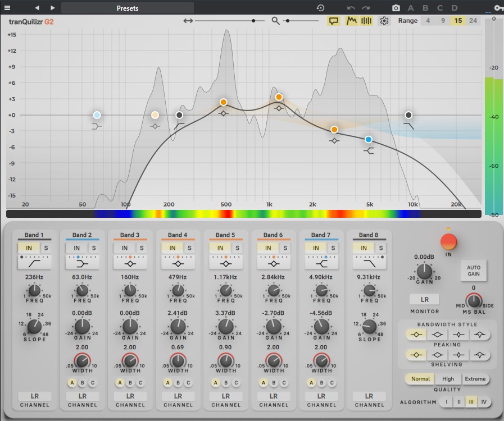Open the LR Monitor selector
Viewport: 504px width, 421px height.
pyautogui.click(x=425, y=300)
